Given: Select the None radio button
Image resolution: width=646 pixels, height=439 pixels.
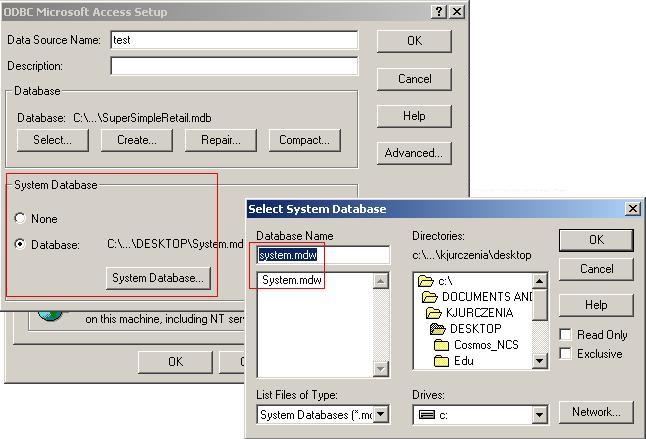Looking at the screenshot, I should click(20, 218).
